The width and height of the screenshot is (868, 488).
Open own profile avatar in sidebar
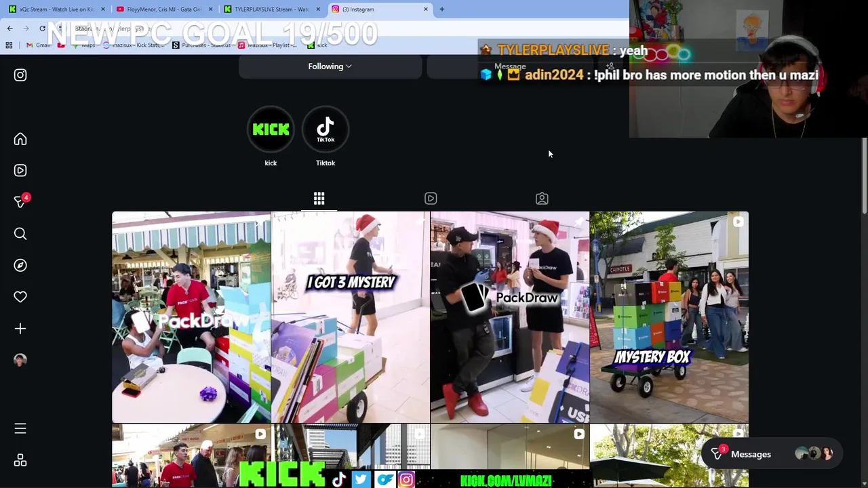(20, 360)
